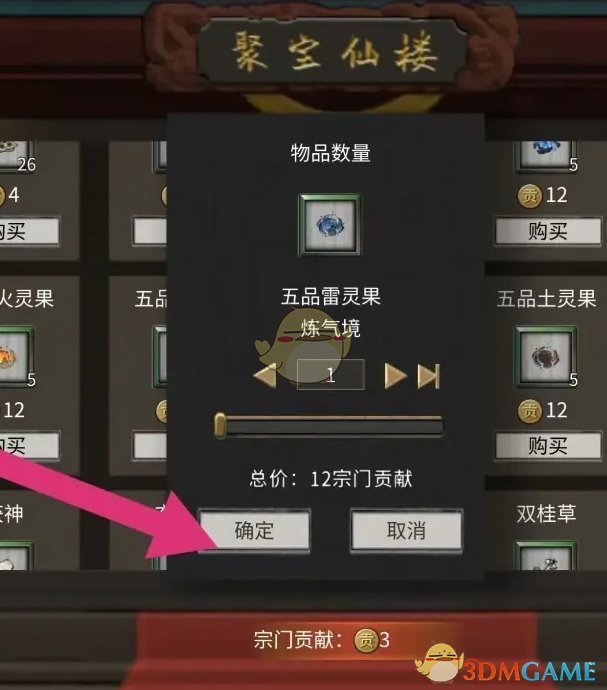
Task: Click the 贡 coin above 五品土灵果 price
Action: [x=530, y=411]
